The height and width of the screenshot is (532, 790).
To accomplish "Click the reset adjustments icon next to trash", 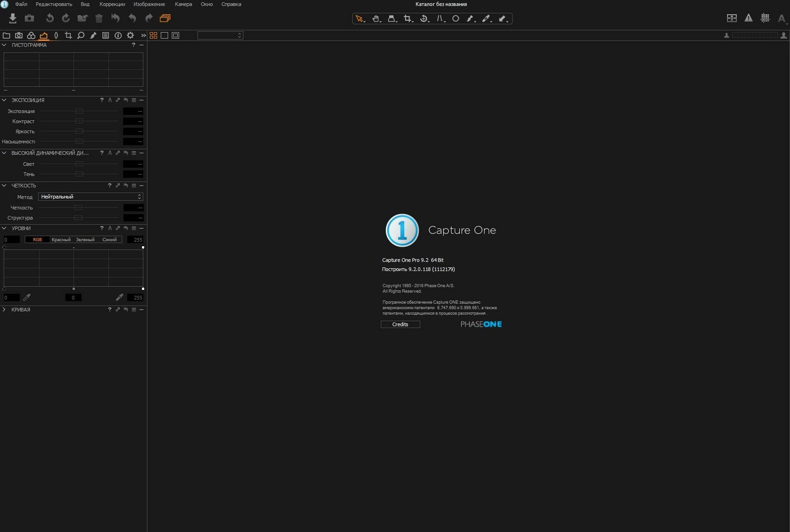I will point(116,18).
